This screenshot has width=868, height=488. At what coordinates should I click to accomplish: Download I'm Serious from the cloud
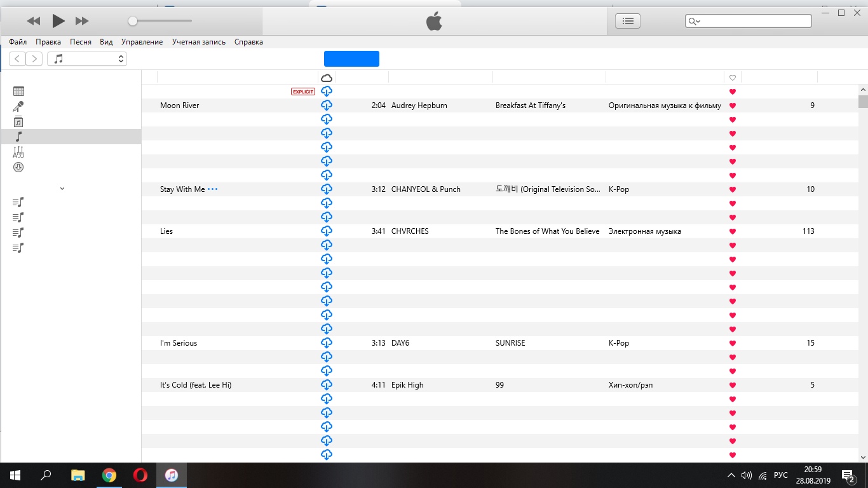click(x=327, y=343)
